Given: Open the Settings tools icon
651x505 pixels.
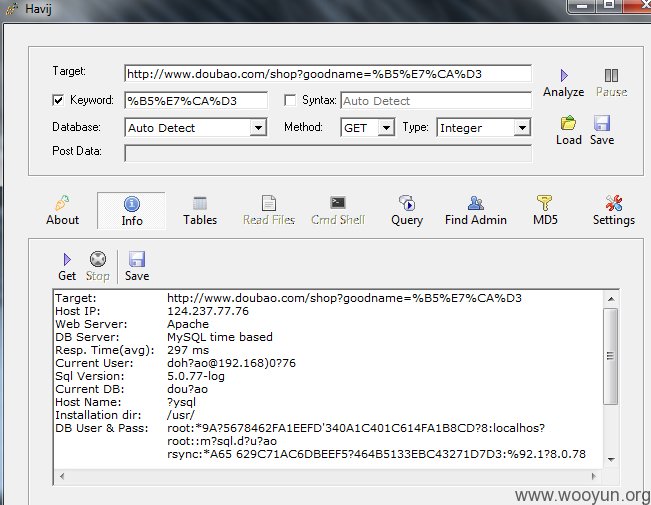Looking at the screenshot, I should point(614,203).
